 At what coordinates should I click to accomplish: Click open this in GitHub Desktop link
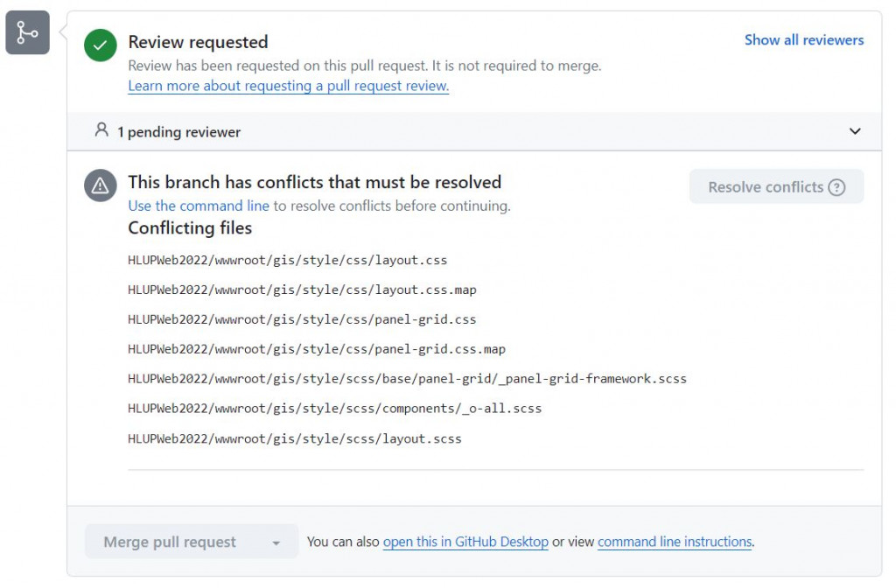(465, 542)
